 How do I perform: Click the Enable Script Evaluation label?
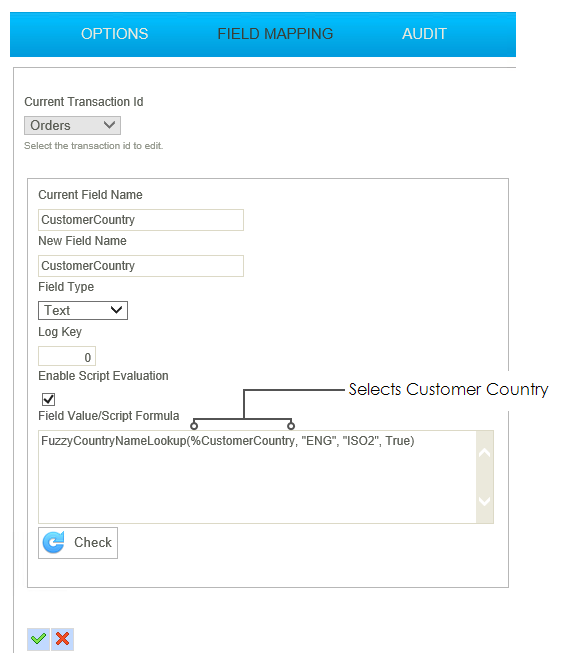click(103, 376)
